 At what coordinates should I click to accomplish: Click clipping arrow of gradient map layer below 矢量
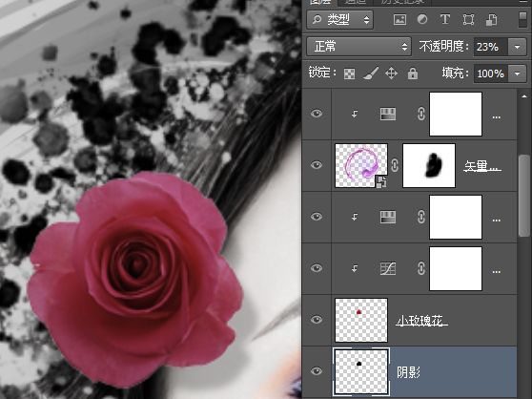coord(355,218)
